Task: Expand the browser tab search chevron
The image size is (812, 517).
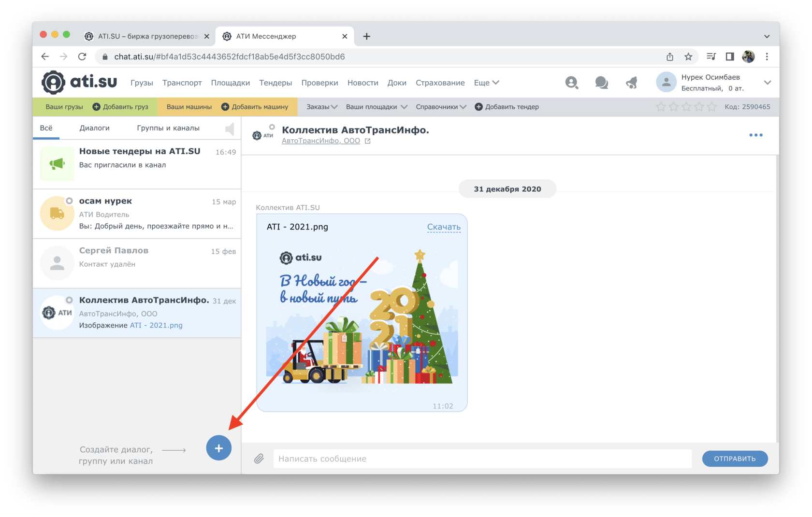Action: click(767, 37)
